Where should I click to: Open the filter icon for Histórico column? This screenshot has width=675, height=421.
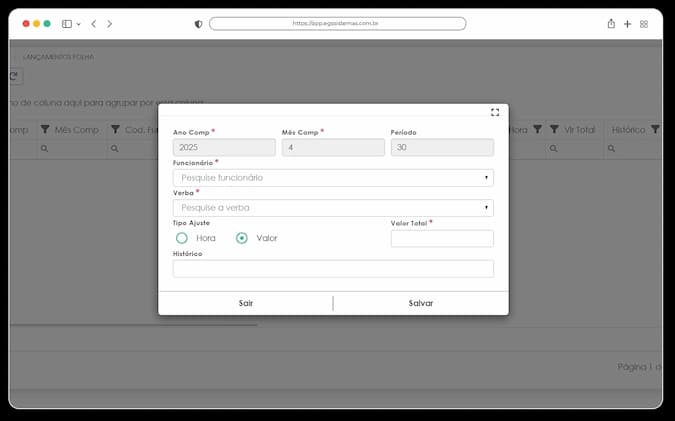pyautogui.click(x=655, y=129)
